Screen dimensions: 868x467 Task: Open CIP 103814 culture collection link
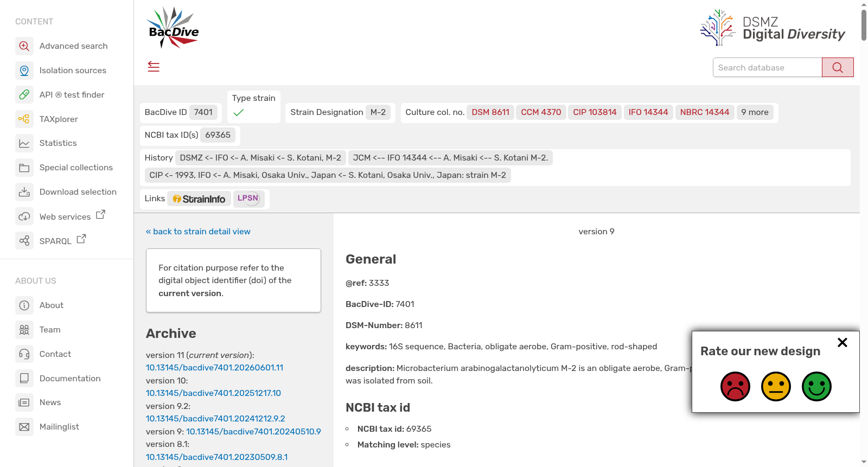point(595,112)
